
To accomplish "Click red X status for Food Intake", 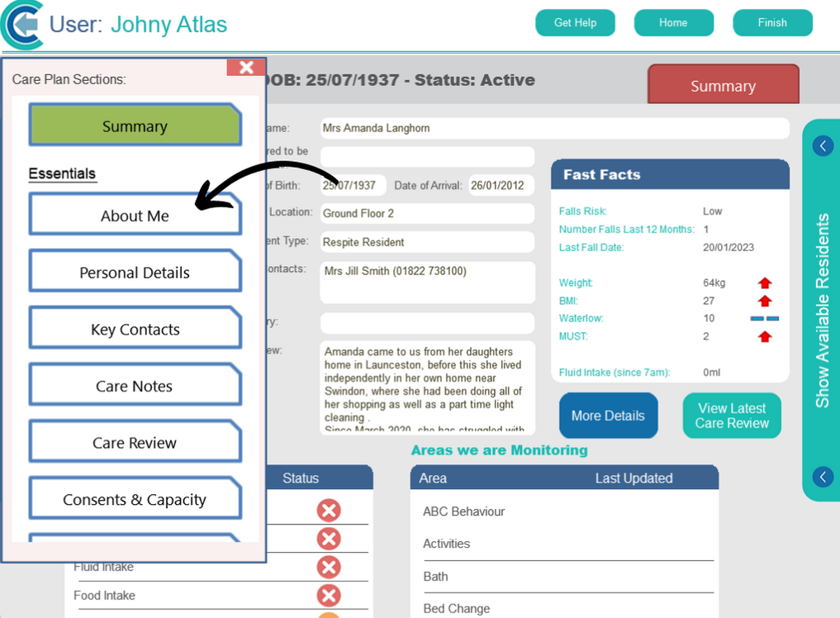I will (x=329, y=595).
